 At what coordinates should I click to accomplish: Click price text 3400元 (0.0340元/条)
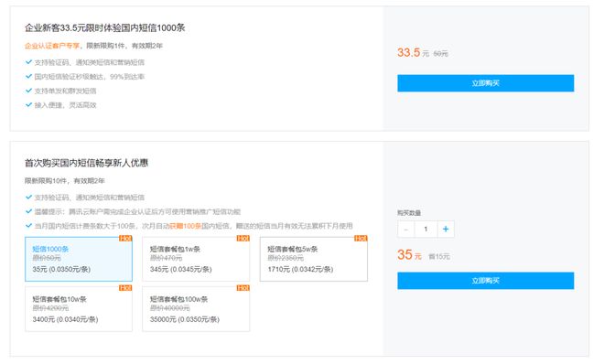pos(65,319)
